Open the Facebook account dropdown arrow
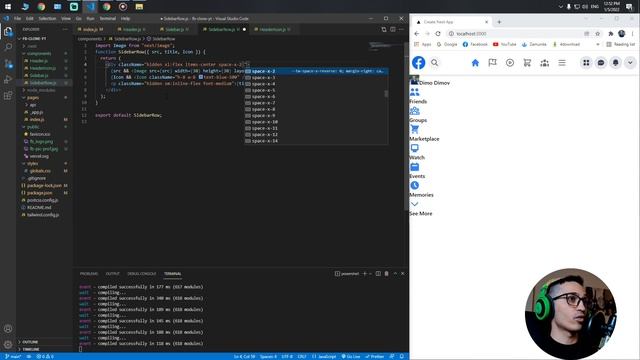The image size is (640, 360). (x=630, y=62)
